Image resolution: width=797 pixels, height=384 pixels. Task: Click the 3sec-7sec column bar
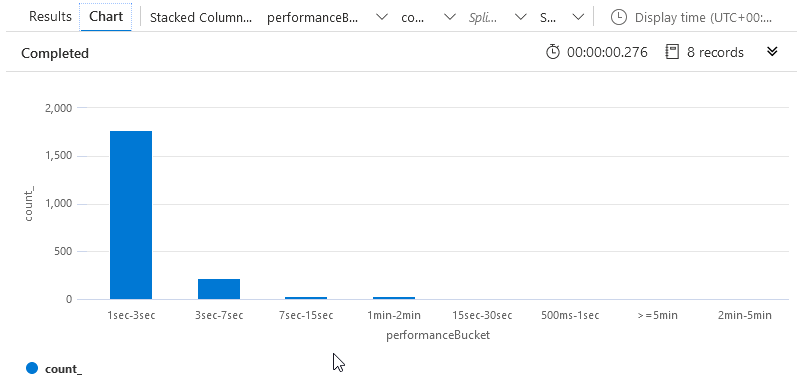tap(219, 289)
